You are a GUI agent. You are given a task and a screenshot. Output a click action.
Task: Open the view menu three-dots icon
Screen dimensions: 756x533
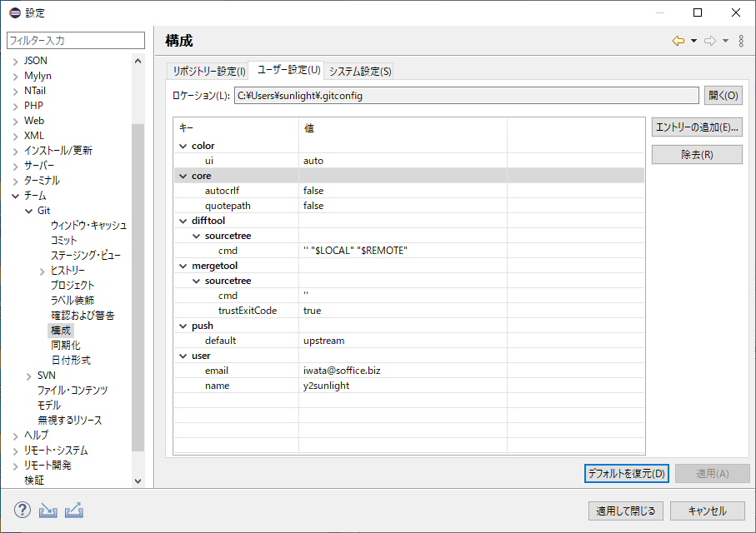pos(741,41)
